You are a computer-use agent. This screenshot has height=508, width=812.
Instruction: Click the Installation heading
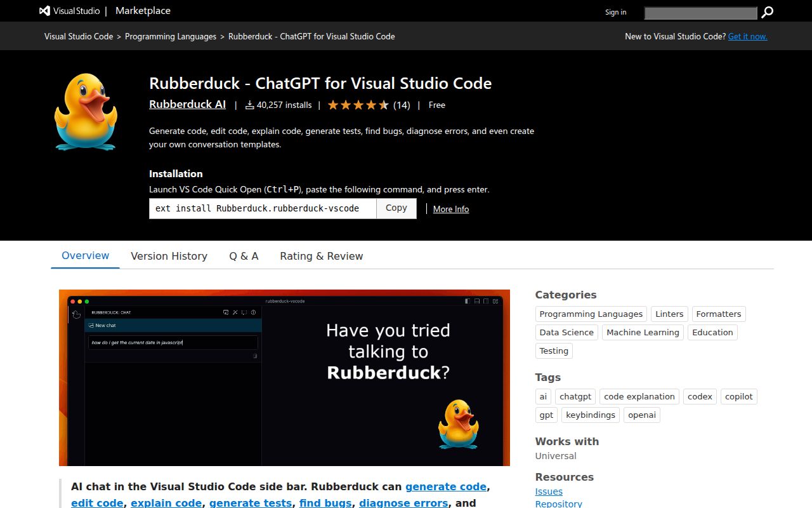click(176, 173)
